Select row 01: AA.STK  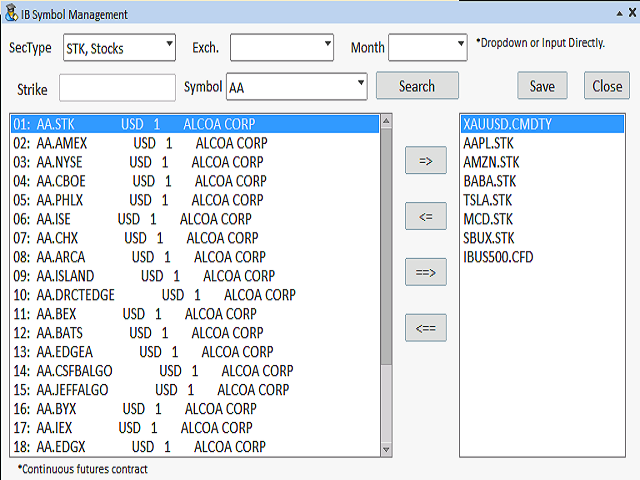coord(195,124)
